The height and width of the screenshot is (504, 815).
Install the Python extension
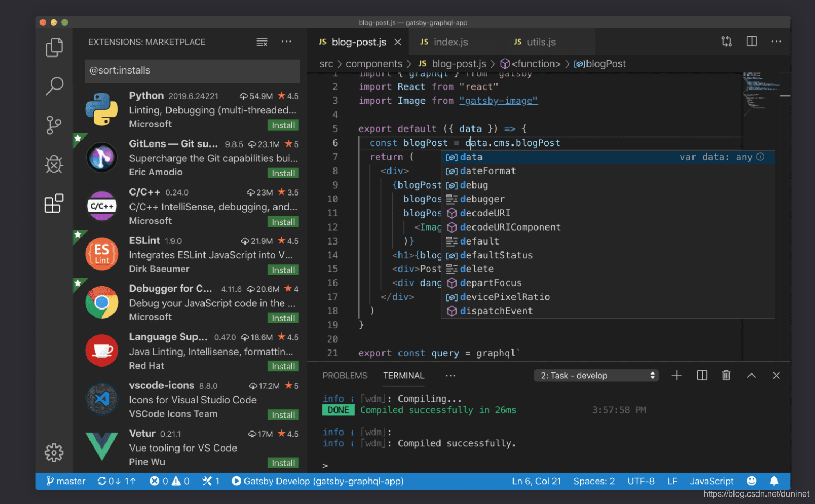coord(283,125)
